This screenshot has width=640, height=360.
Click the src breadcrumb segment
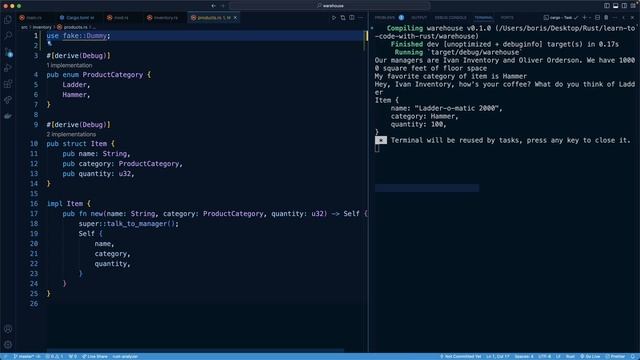(x=24, y=27)
